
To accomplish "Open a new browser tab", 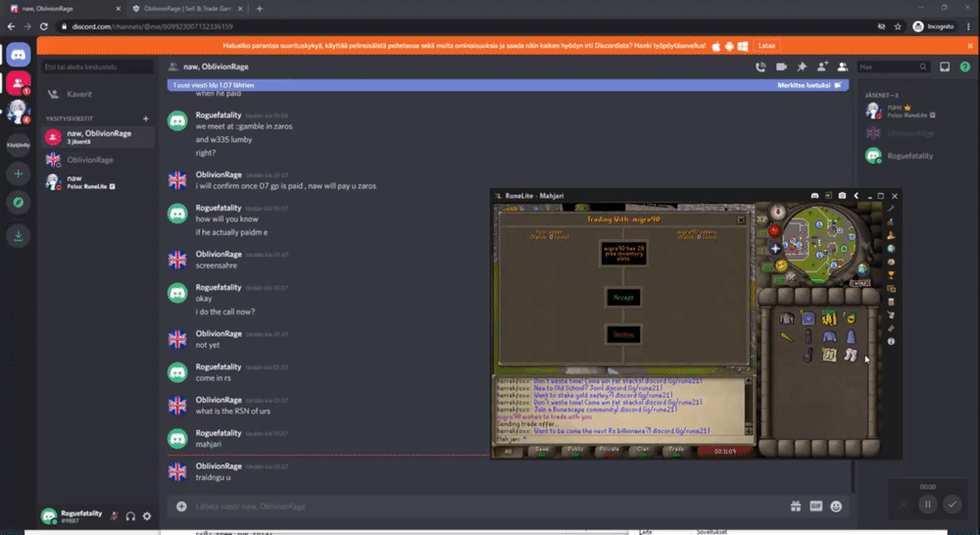I will [x=260, y=9].
